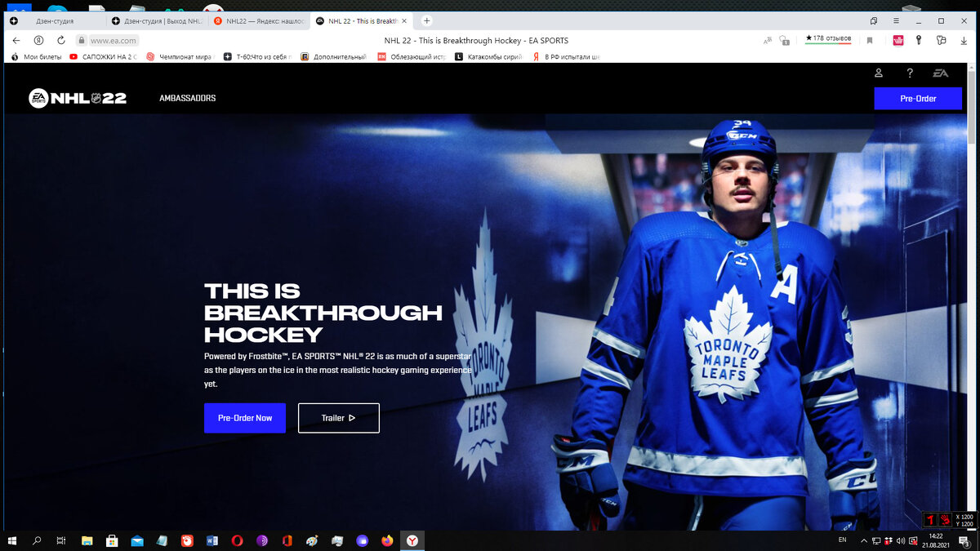Viewport: 980px width, 551px height.
Task: Open the help question mark icon
Action: [910, 73]
